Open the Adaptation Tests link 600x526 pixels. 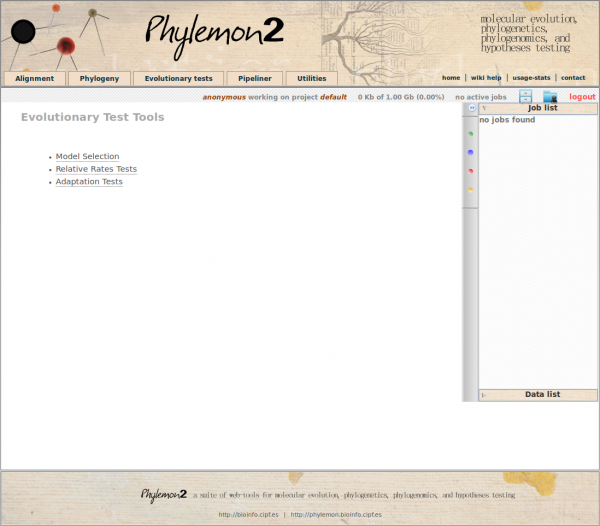pos(89,182)
